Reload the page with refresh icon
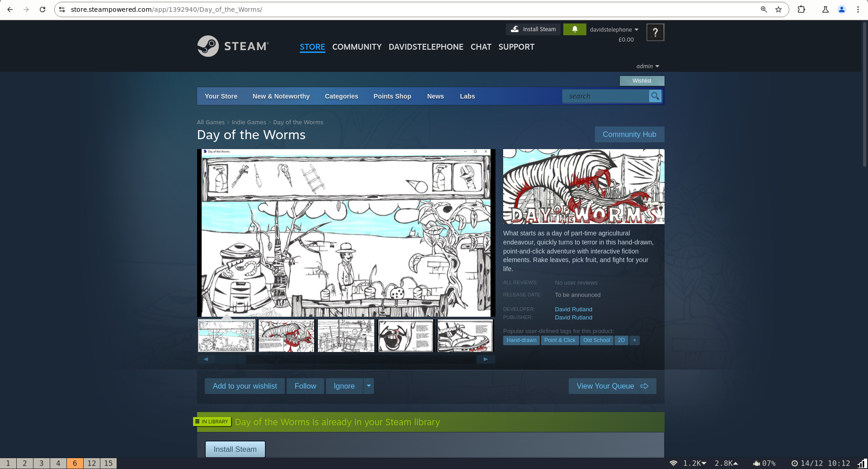Viewport: 868px width, 469px height. pos(42,9)
